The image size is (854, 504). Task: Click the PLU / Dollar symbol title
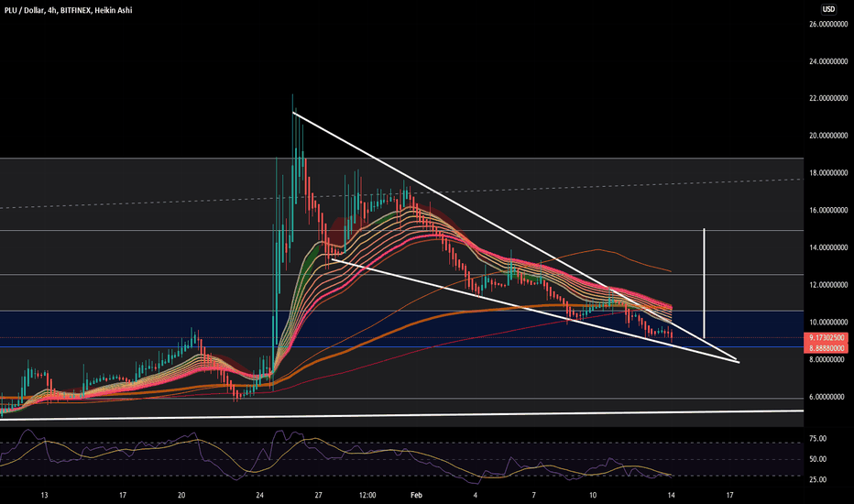pos(25,10)
